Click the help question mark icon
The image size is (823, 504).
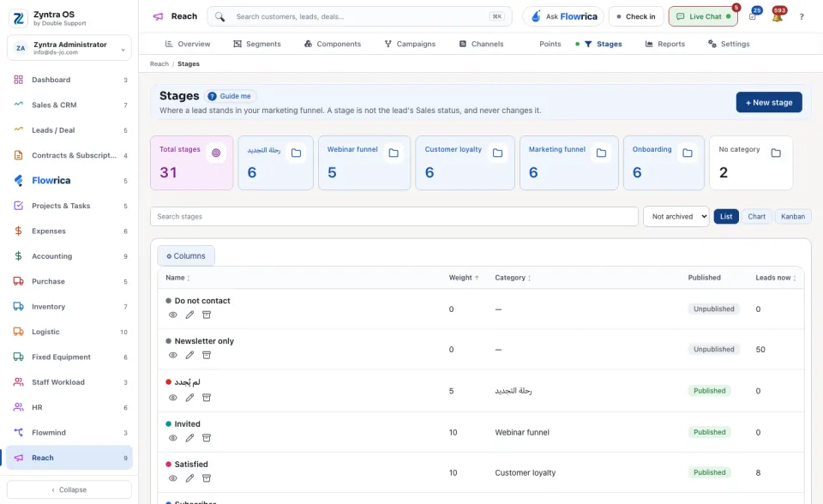802,17
